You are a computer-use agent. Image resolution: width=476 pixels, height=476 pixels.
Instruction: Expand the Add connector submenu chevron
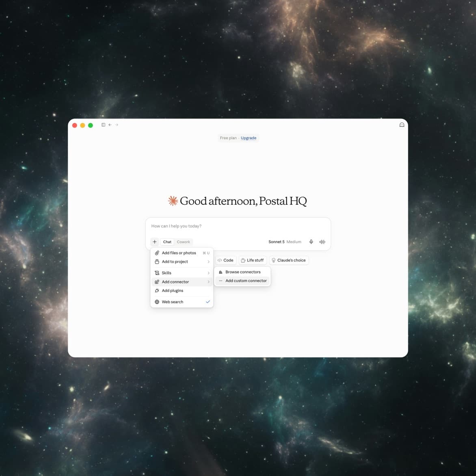(208, 282)
